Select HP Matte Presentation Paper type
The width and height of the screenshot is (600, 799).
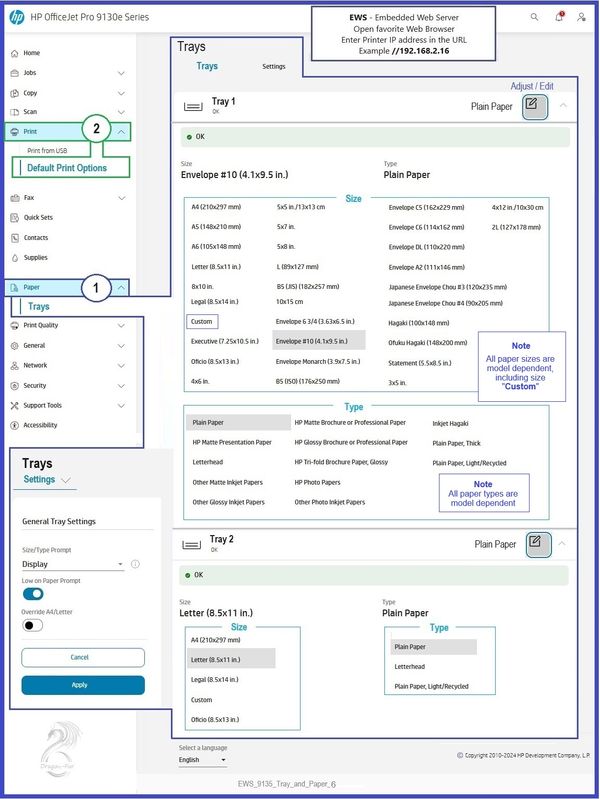click(232, 442)
